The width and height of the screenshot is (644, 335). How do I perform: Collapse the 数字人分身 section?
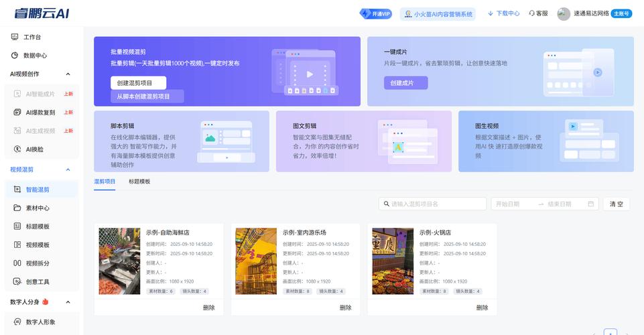pyautogui.click(x=68, y=301)
